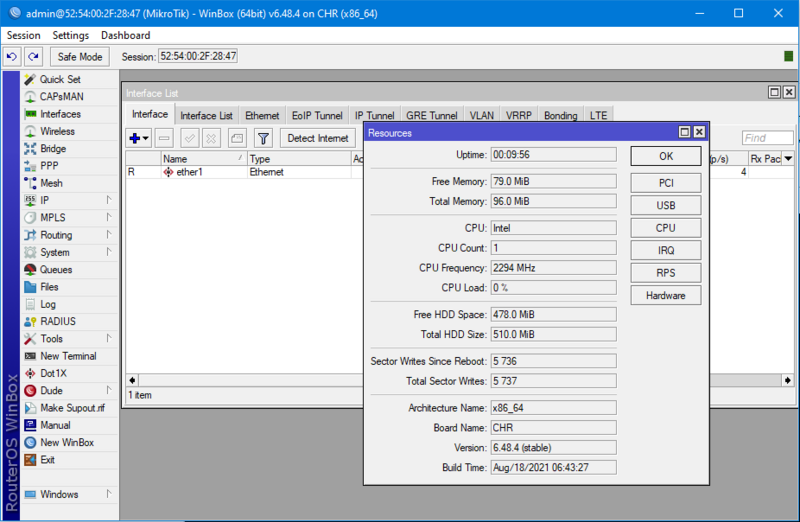
Task: Click CPU button in Resources
Action: (666, 228)
